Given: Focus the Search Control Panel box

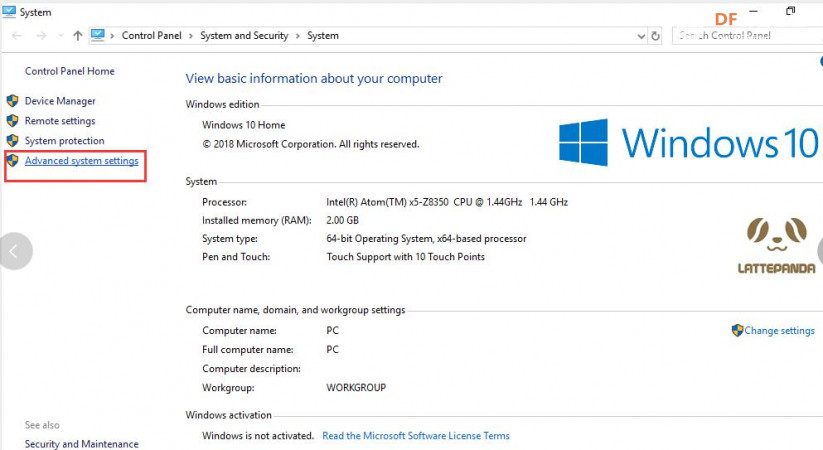Looking at the screenshot, I should point(747,36).
